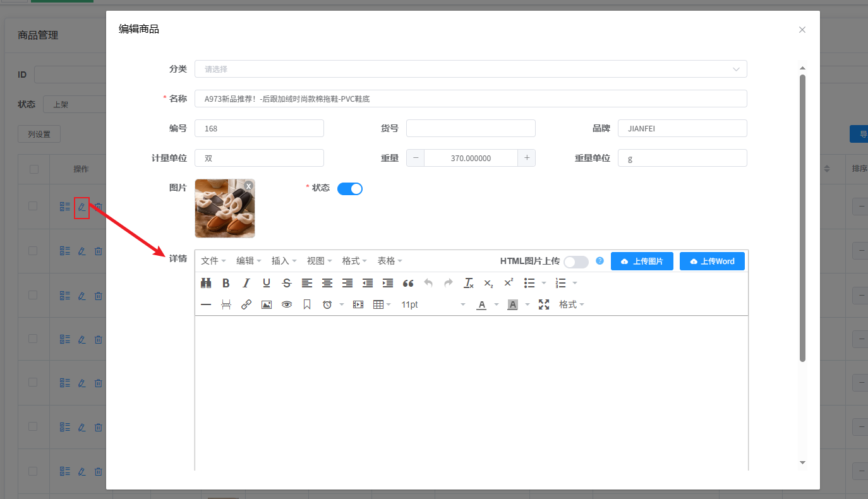Enter fullscreen editor mode
868x499 pixels.
pyautogui.click(x=543, y=304)
